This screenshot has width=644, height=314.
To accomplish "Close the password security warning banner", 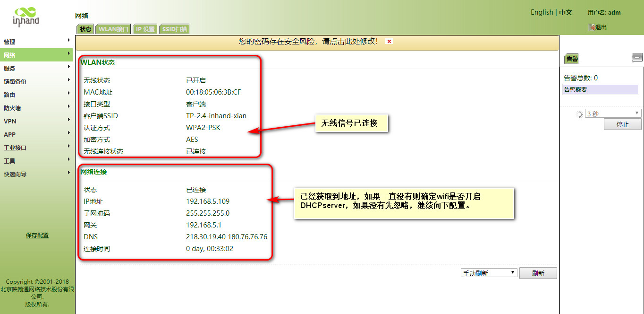I will (389, 42).
